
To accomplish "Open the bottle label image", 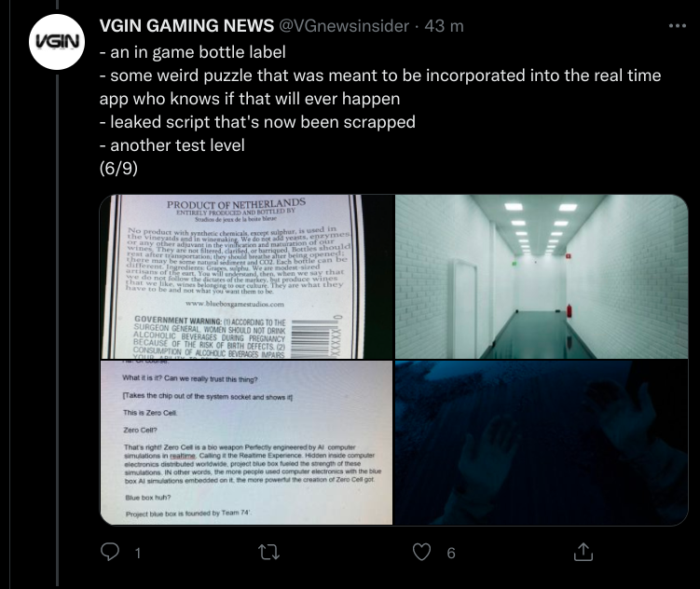I will point(246,277).
